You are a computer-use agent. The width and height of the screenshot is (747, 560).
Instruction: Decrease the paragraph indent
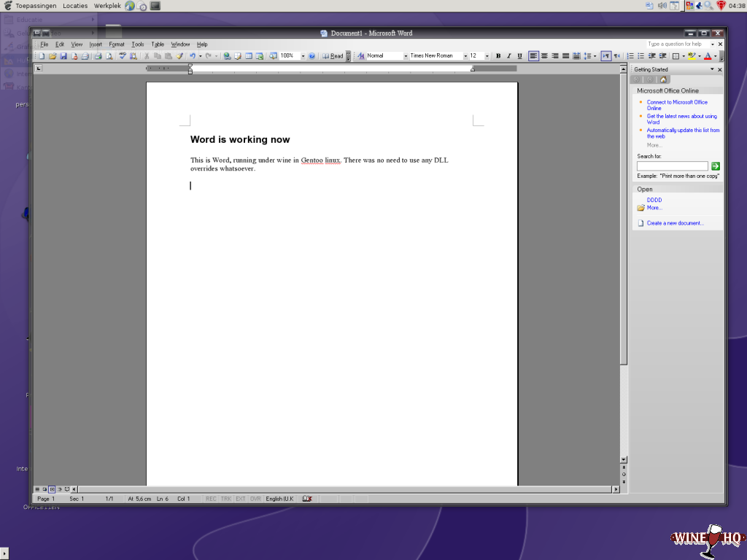[x=651, y=56]
